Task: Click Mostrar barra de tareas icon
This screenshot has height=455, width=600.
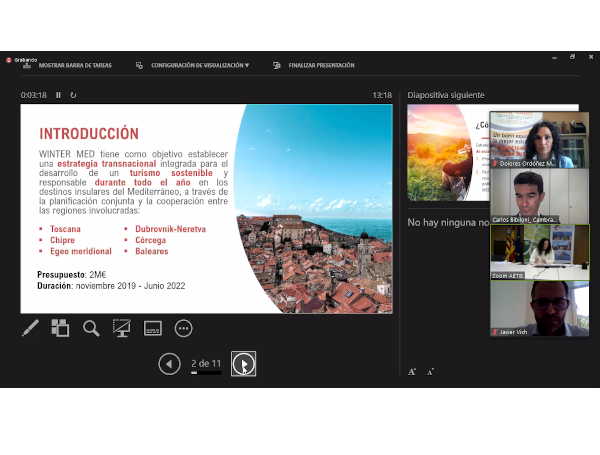Action: (x=27, y=65)
